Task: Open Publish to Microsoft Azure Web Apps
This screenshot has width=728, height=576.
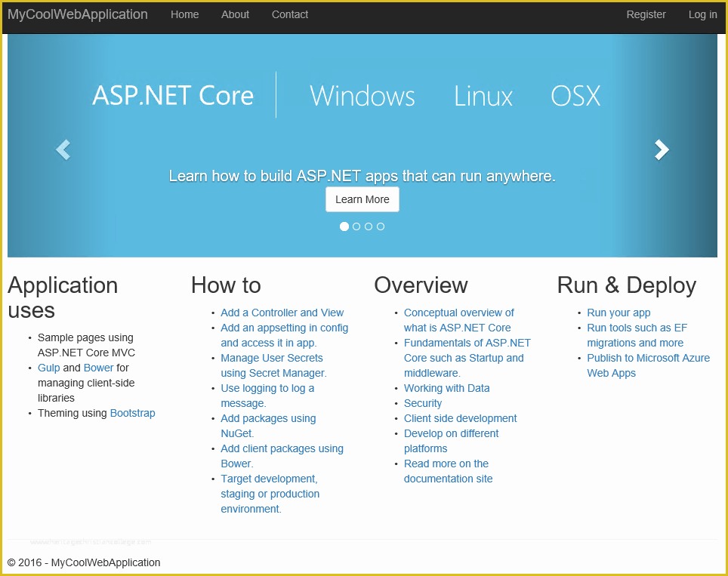Action: tap(648, 365)
